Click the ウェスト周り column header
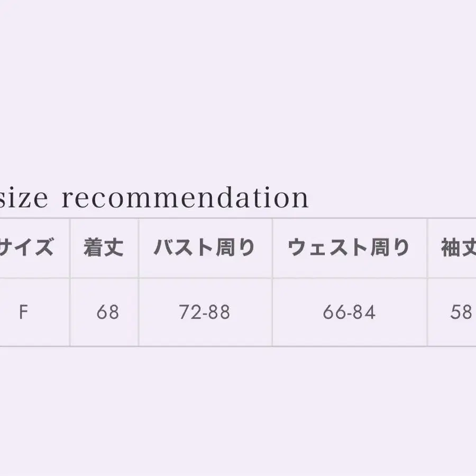The height and width of the screenshot is (476, 476). click(x=349, y=248)
